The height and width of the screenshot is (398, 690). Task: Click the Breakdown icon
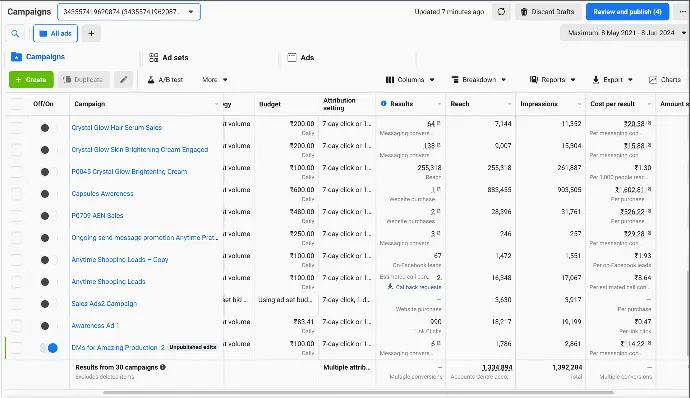pos(455,80)
